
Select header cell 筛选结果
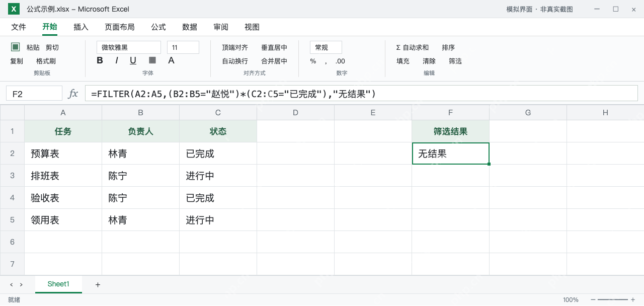451,131
